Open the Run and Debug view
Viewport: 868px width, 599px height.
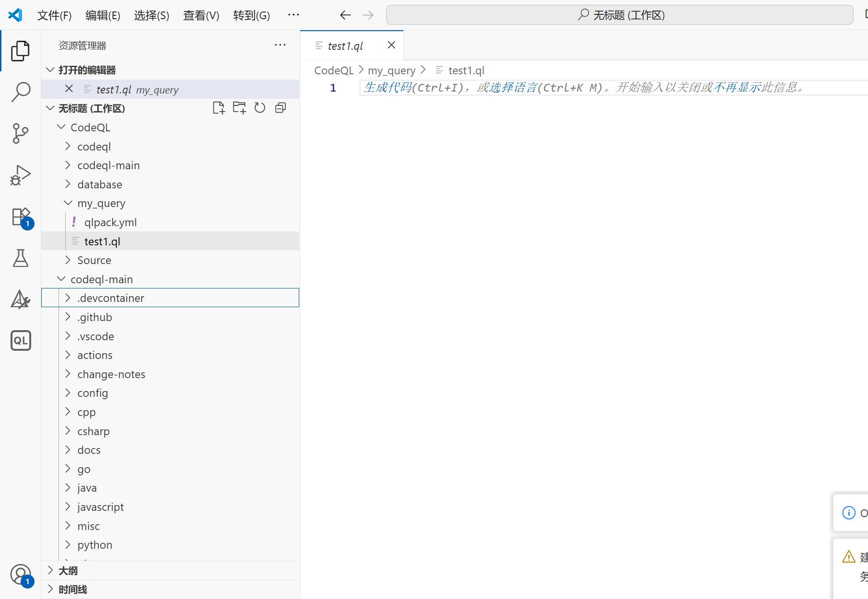pyautogui.click(x=21, y=175)
